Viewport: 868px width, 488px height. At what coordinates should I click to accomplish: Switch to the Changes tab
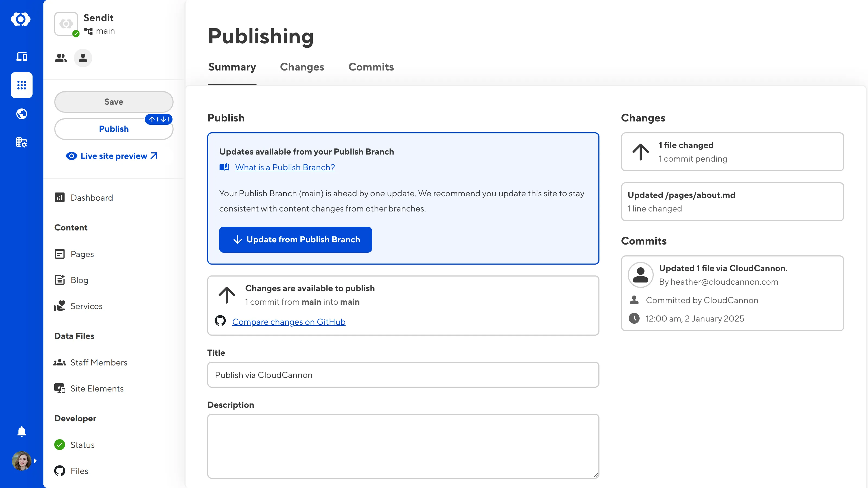pos(302,67)
